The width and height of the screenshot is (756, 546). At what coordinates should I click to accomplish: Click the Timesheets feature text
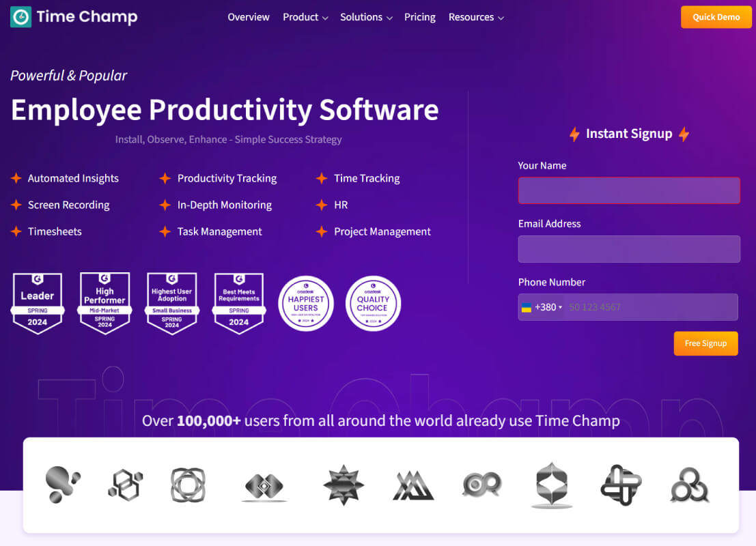pyautogui.click(x=55, y=231)
